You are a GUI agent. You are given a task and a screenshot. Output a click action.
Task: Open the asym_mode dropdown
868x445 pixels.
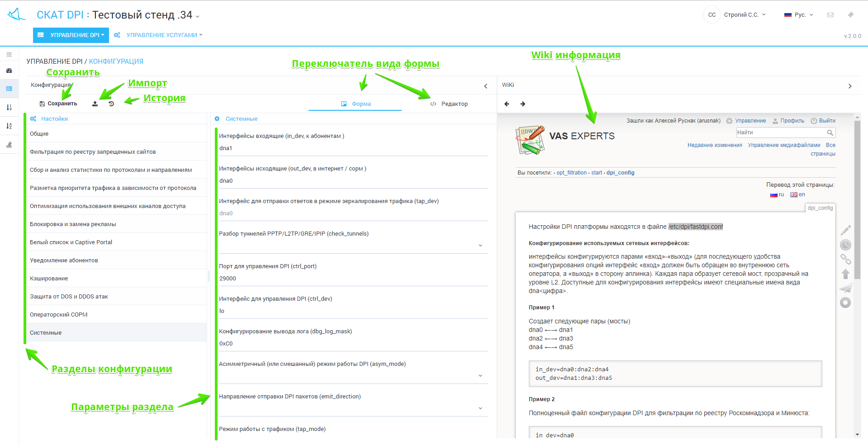[x=480, y=376]
